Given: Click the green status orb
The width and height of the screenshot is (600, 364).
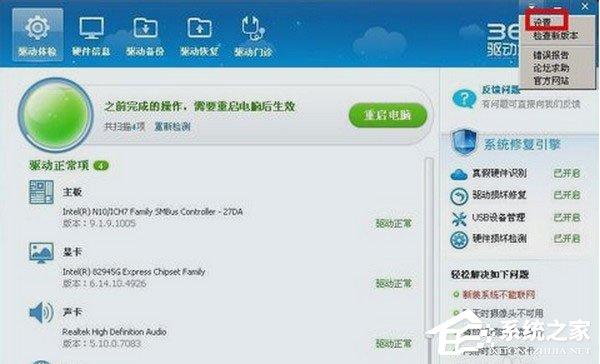Looking at the screenshot, I should 56,114.
